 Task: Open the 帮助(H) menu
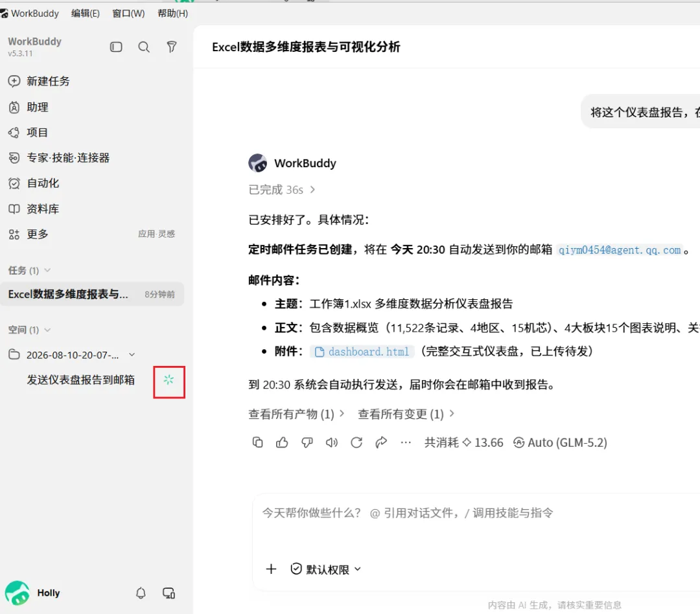coord(173,14)
